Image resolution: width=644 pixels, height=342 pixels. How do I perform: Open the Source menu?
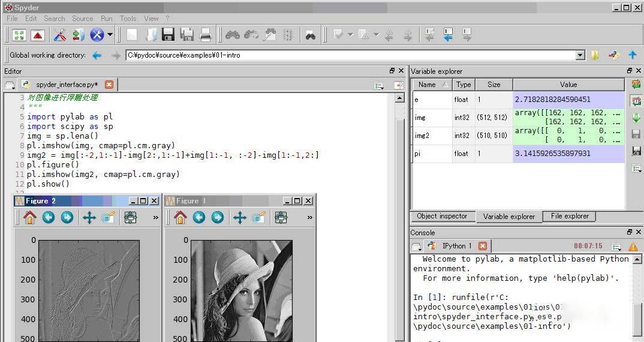coord(82,19)
